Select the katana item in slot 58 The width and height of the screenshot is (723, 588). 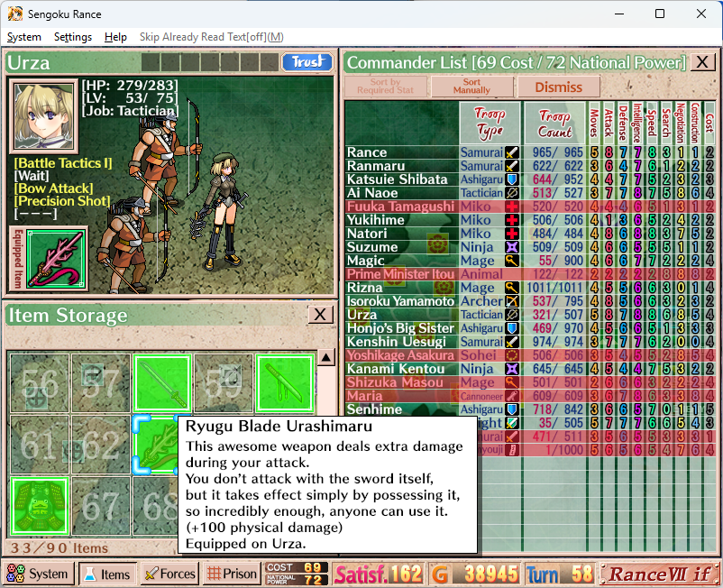162,383
